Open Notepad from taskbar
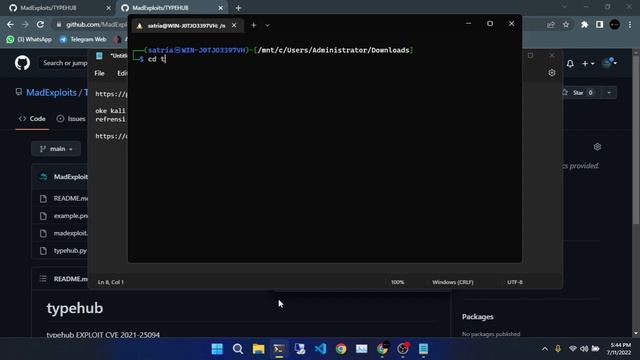 click(423, 349)
